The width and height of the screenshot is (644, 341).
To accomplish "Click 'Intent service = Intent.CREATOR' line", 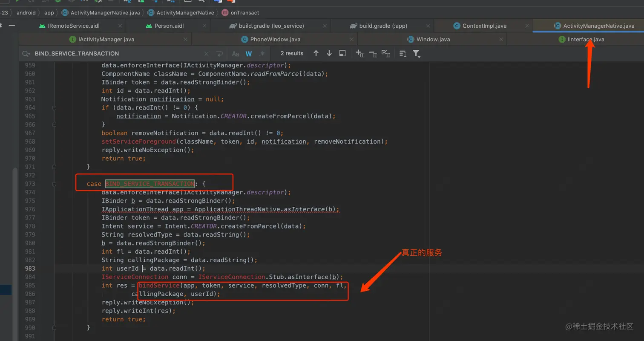I will (204, 226).
